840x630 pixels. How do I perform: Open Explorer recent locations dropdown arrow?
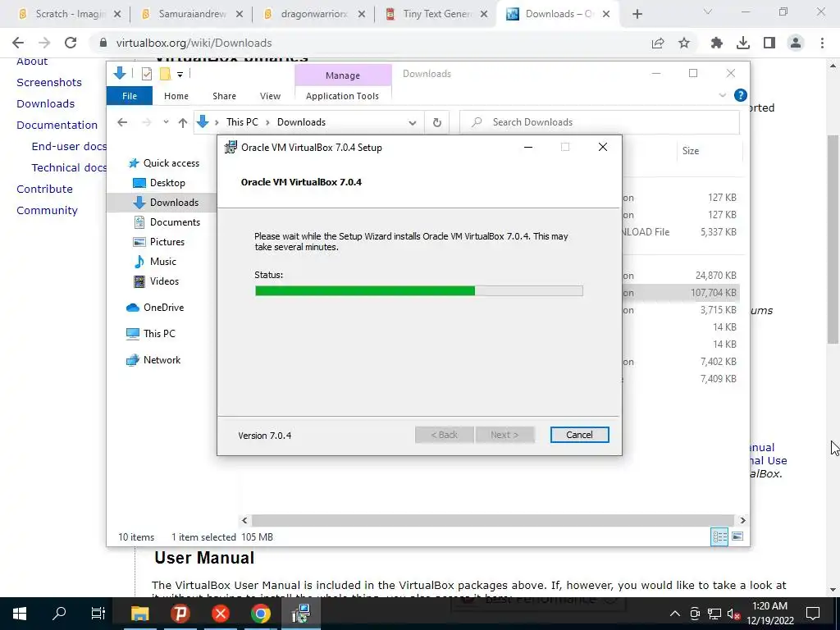pos(166,122)
